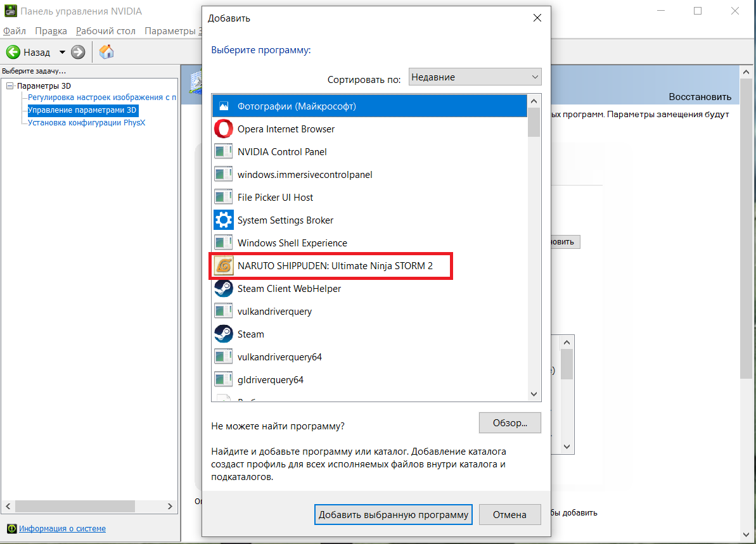Open Установка конфигурации PhysX tree item

pos(86,122)
